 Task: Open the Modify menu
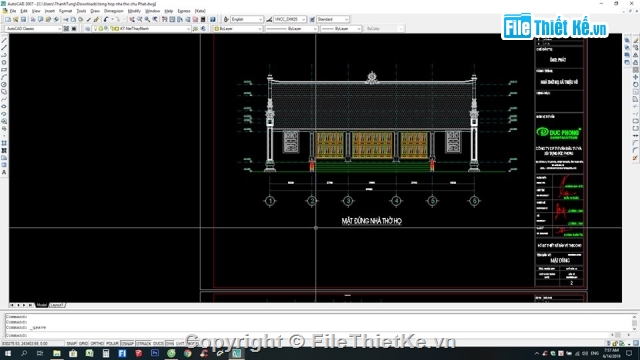point(134,11)
